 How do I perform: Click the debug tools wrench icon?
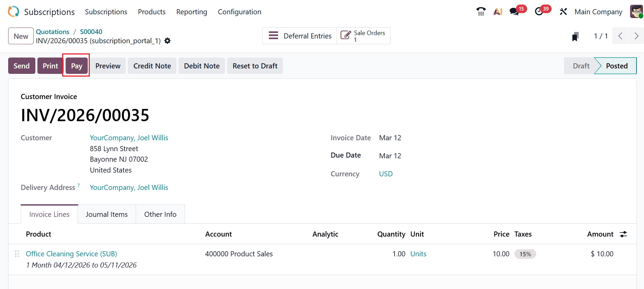pyautogui.click(x=563, y=12)
